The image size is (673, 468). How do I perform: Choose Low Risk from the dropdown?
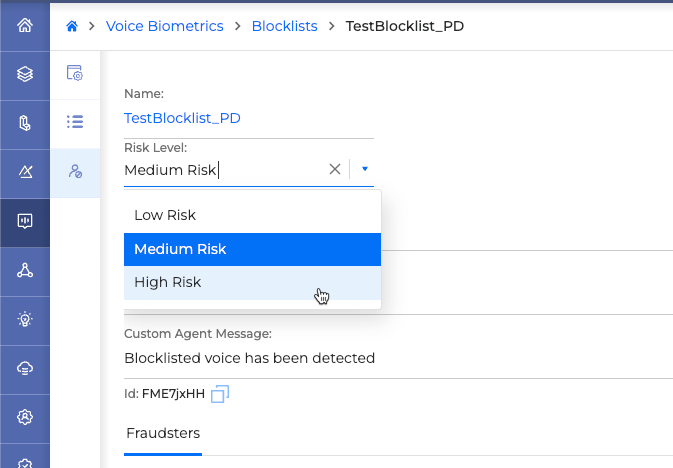(x=165, y=215)
